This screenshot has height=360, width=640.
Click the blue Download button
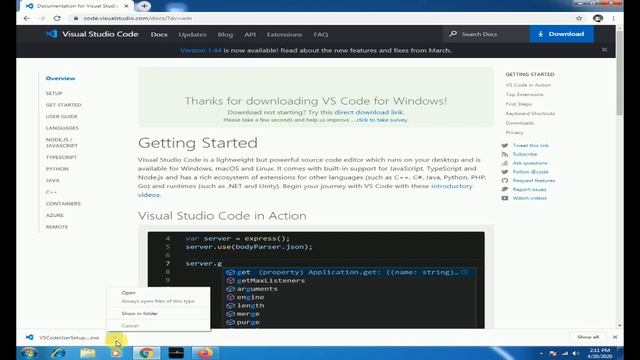(x=562, y=34)
